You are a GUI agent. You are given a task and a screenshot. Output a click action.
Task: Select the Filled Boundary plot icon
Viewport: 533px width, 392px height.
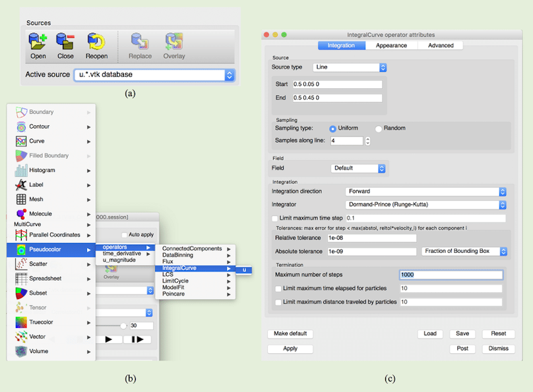click(x=21, y=155)
